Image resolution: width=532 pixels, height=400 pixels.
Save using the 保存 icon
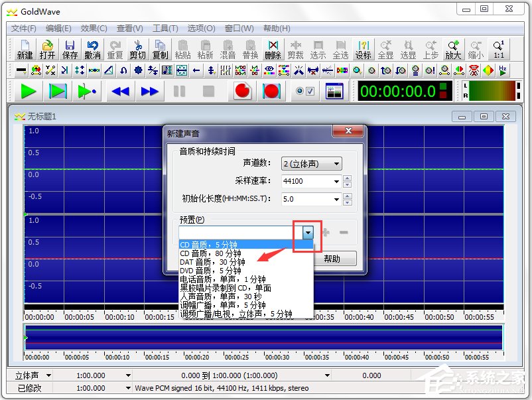coord(70,50)
